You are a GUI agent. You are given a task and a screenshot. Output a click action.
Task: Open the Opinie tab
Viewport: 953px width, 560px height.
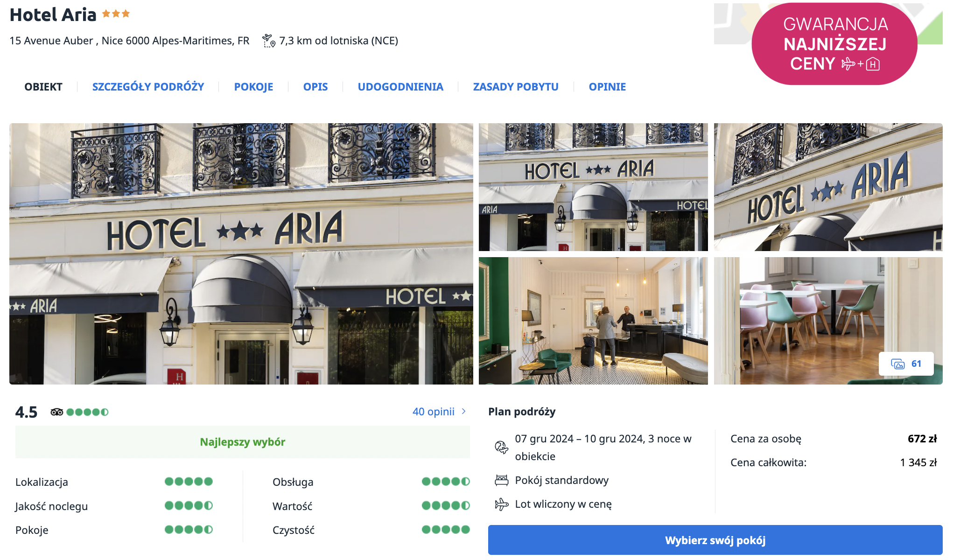[607, 87]
